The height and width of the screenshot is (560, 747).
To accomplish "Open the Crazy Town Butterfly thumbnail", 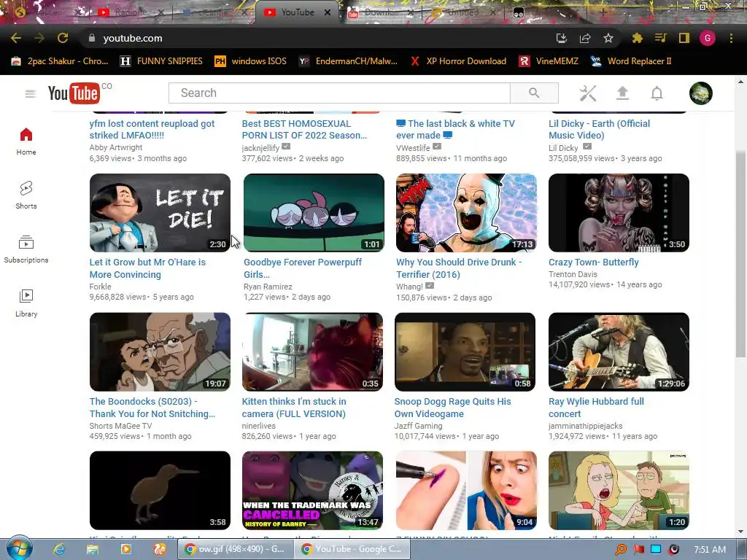I will click(x=619, y=212).
